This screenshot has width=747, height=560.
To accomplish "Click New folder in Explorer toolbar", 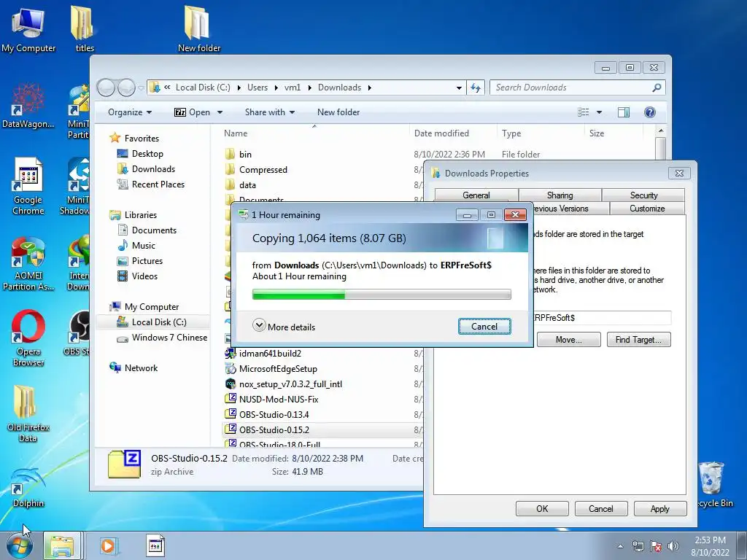I will 338,112.
